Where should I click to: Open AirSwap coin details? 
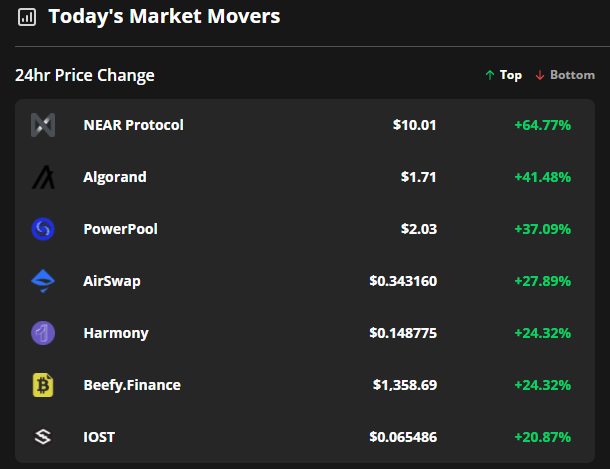pos(112,281)
